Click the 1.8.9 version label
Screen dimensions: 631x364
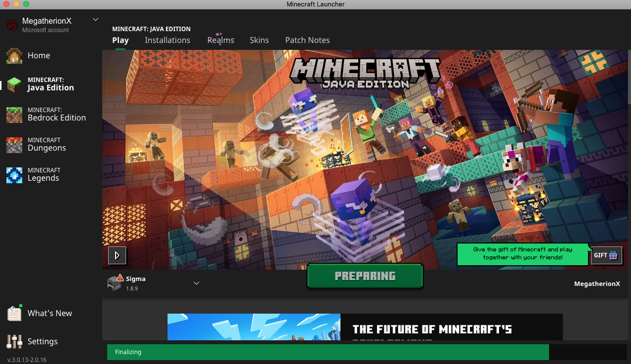[132, 288]
